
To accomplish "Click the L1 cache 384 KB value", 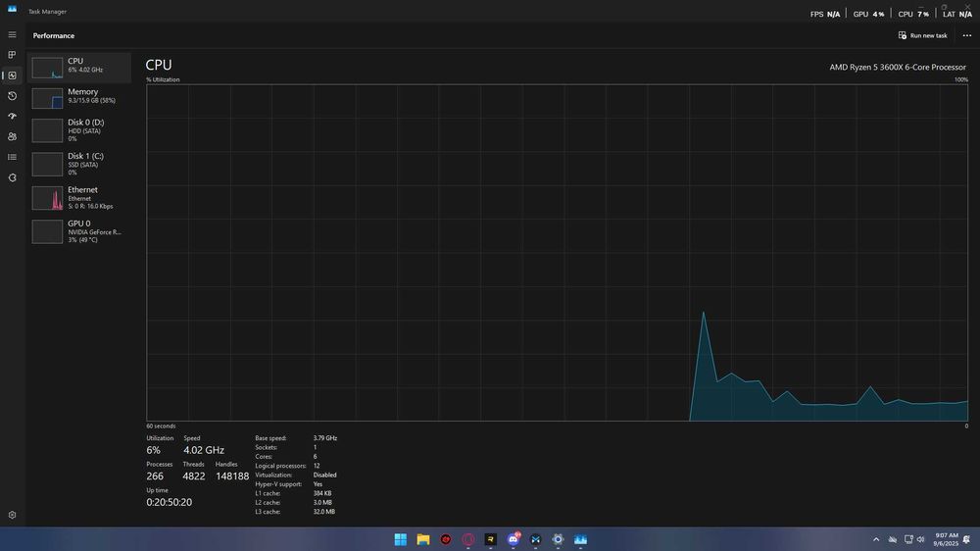I will click(x=322, y=493).
